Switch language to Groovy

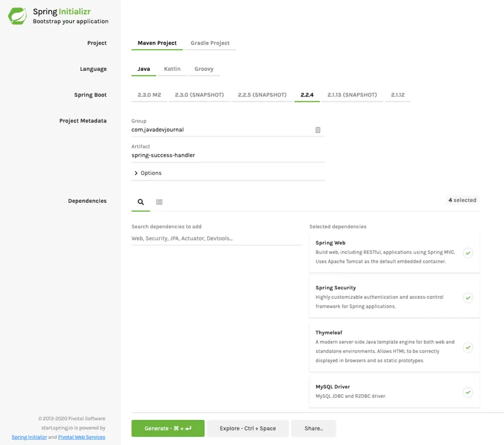(204, 69)
